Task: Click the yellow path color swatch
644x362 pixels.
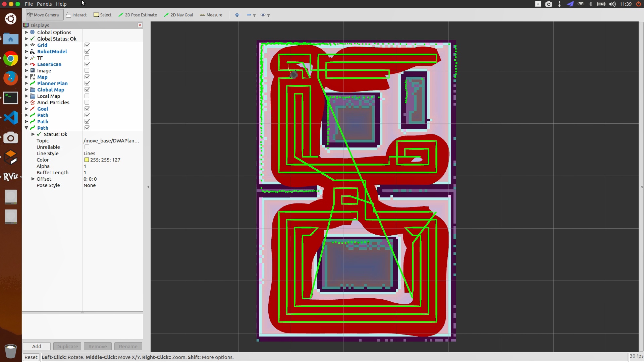Action: pyautogui.click(x=87, y=160)
